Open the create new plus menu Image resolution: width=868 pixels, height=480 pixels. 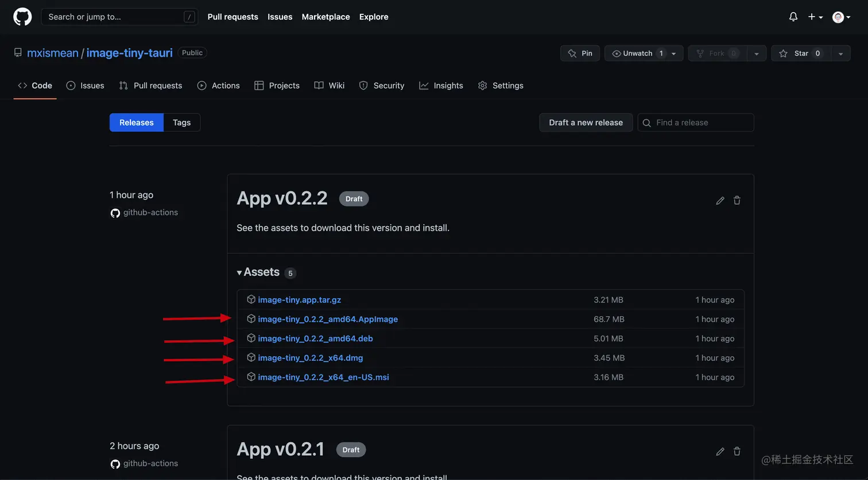pos(815,17)
